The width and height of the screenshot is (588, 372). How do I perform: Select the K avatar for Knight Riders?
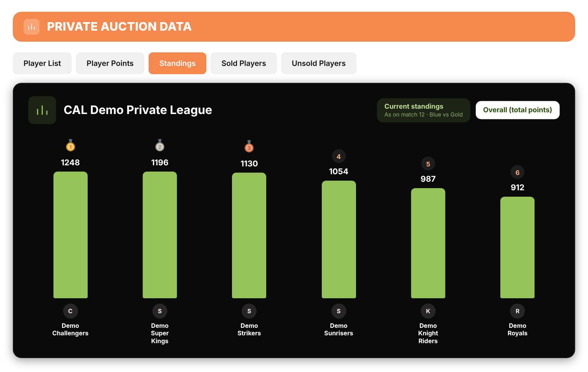point(428,311)
